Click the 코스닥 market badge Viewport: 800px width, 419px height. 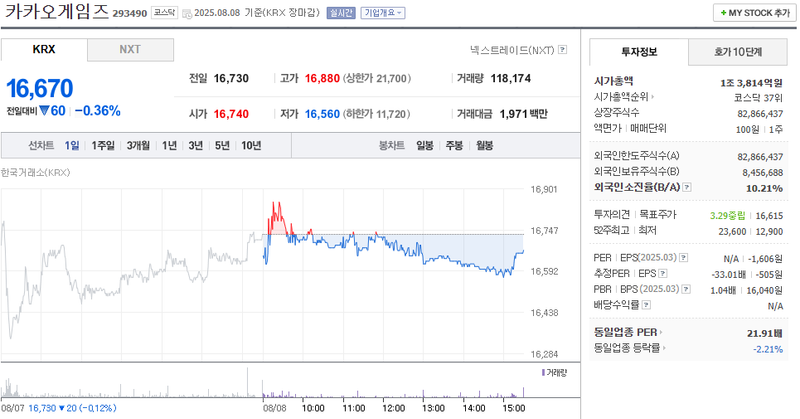click(164, 12)
